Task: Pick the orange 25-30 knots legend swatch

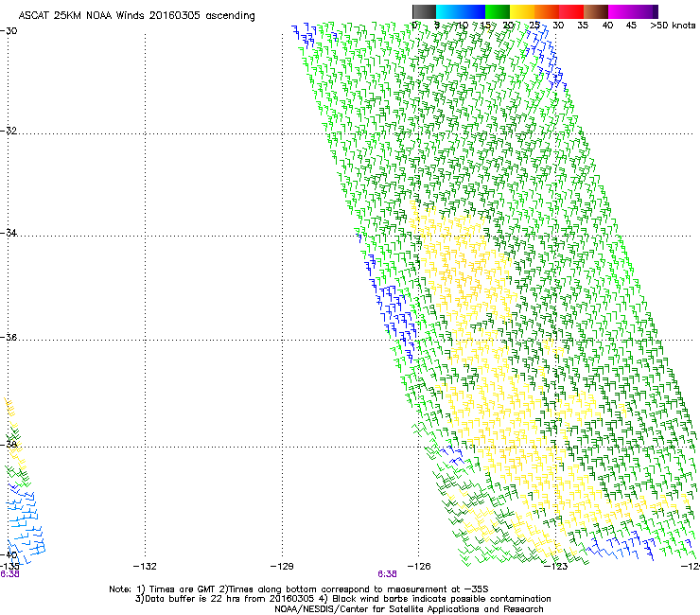Action: click(547, 11)
